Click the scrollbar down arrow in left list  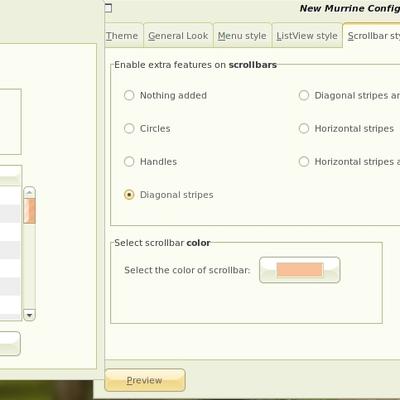[x=29, y=315]
